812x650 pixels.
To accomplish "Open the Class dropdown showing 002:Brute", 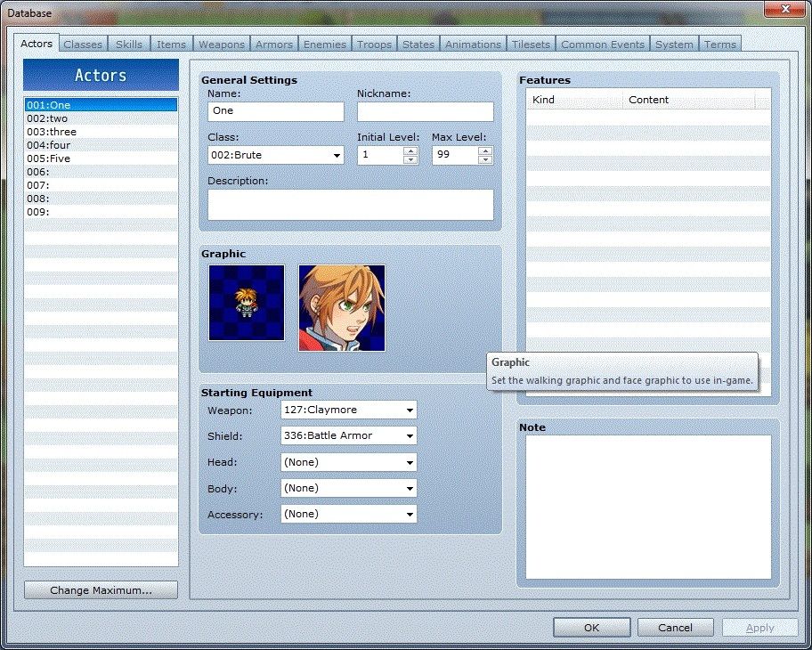I will (x=276, y=156).
